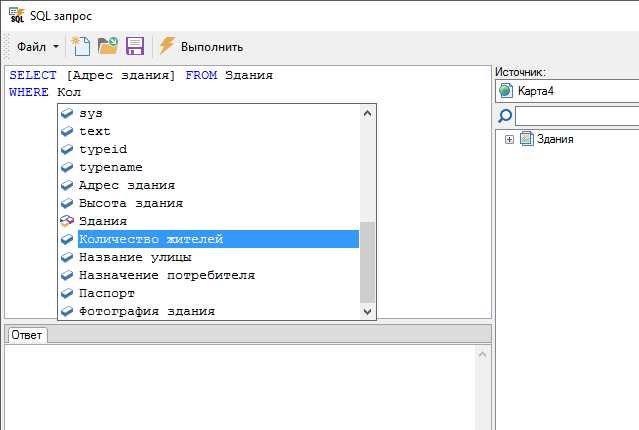Click the lightning bolt execute icon

click(x=167, y=46)
